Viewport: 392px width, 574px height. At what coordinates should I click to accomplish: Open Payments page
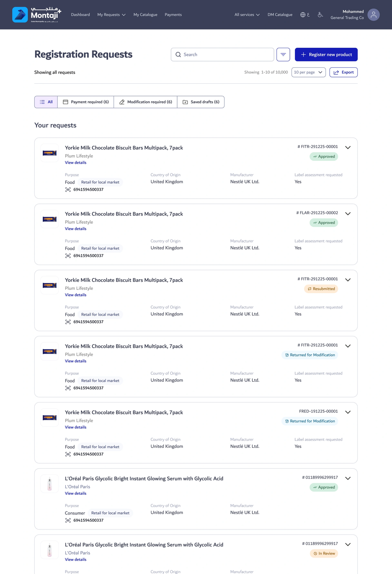173,15
